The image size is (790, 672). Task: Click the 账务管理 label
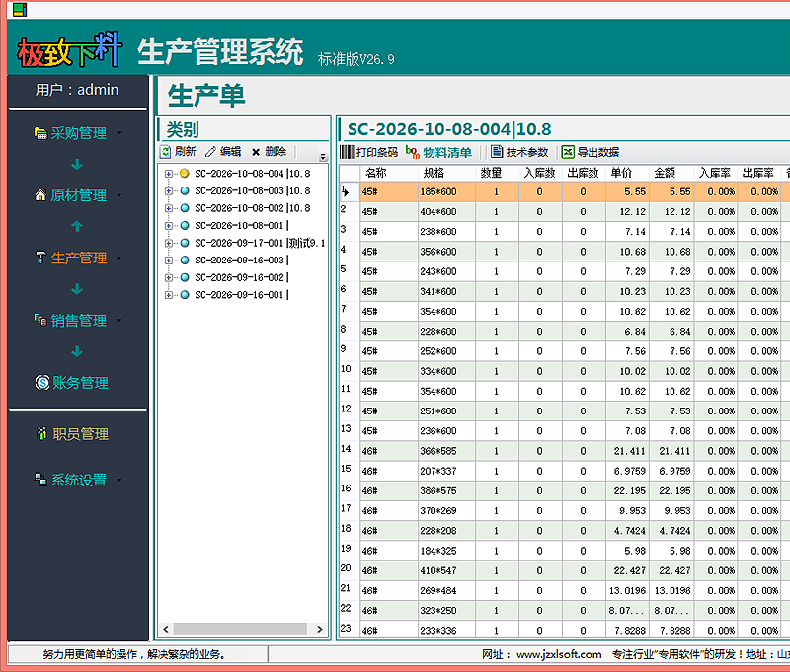81,383
